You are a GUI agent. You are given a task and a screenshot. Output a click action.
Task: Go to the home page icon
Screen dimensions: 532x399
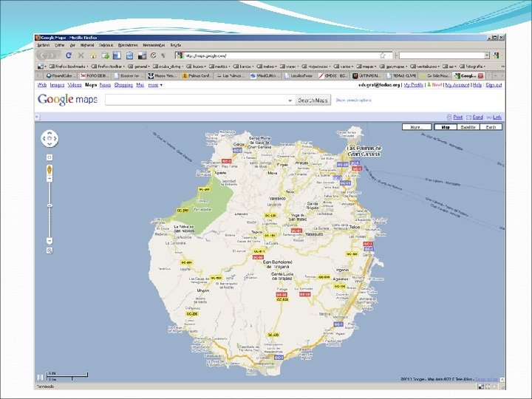tap(93, 55)
